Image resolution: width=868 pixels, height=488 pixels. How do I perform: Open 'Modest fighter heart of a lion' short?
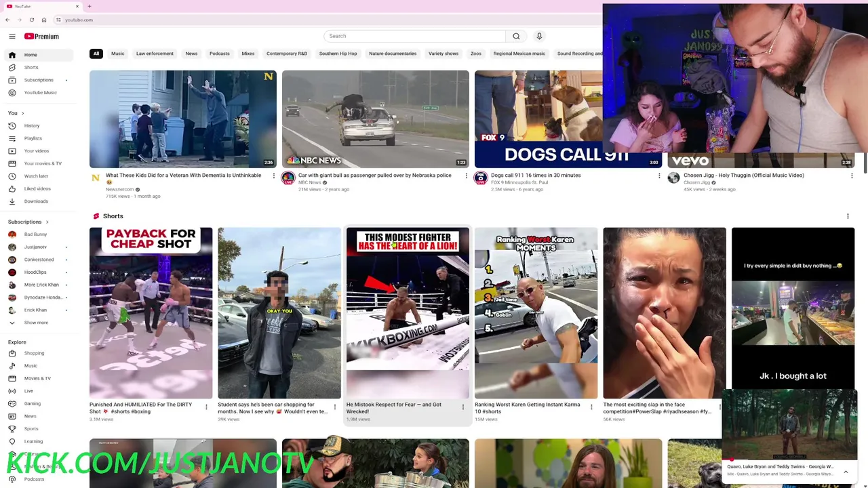(x=408, y=313)
